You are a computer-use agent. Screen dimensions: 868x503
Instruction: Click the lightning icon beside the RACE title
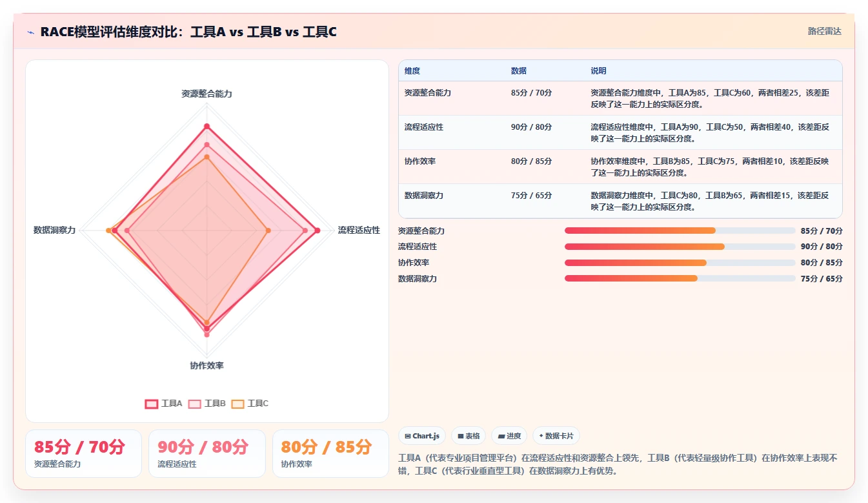(x=30, y=32)
